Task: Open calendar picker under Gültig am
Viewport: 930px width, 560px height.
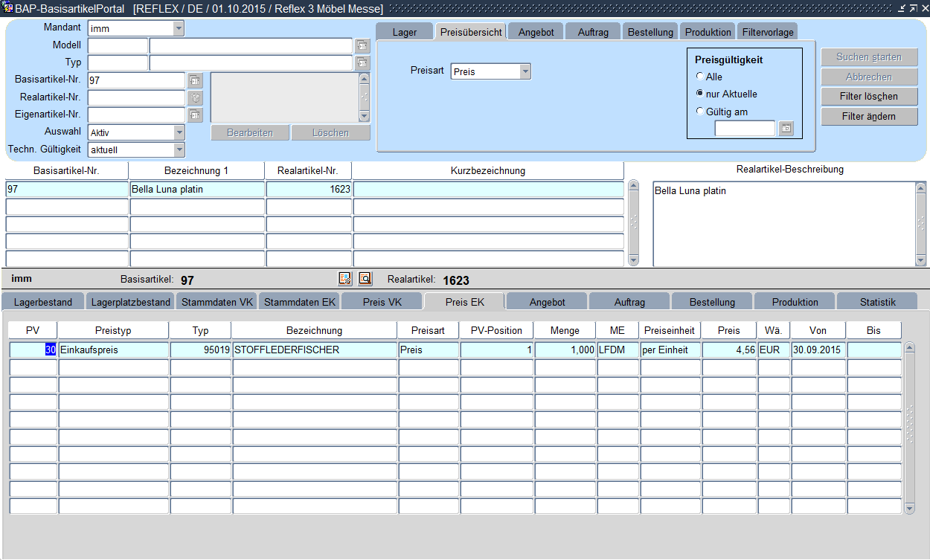Action: pyautogui.click(x=786, y=129)
